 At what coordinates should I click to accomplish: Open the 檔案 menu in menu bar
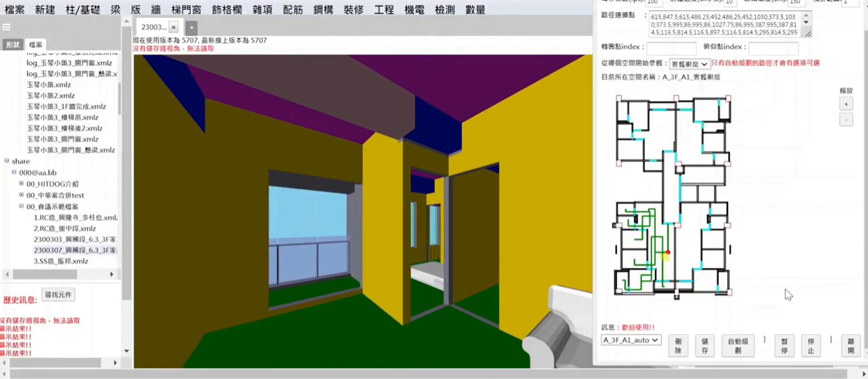click(15, 10)
